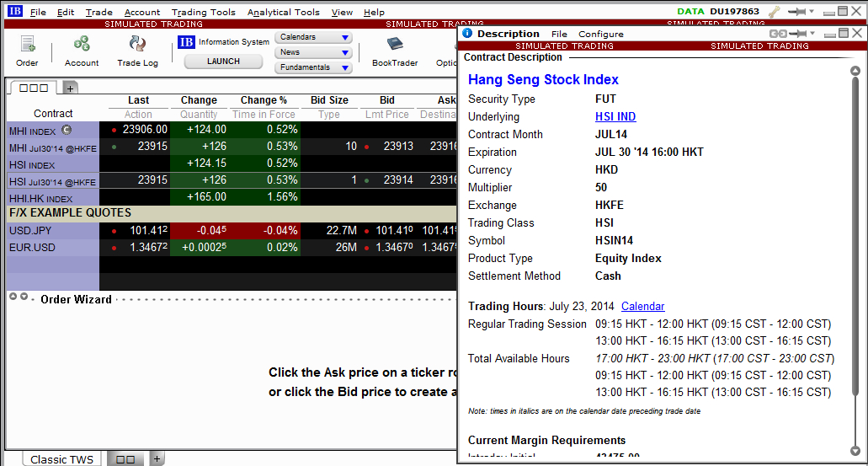
Task: Click the Order Wizard down arrow icon
Action: pyautogui.click(x=24, y=297)
